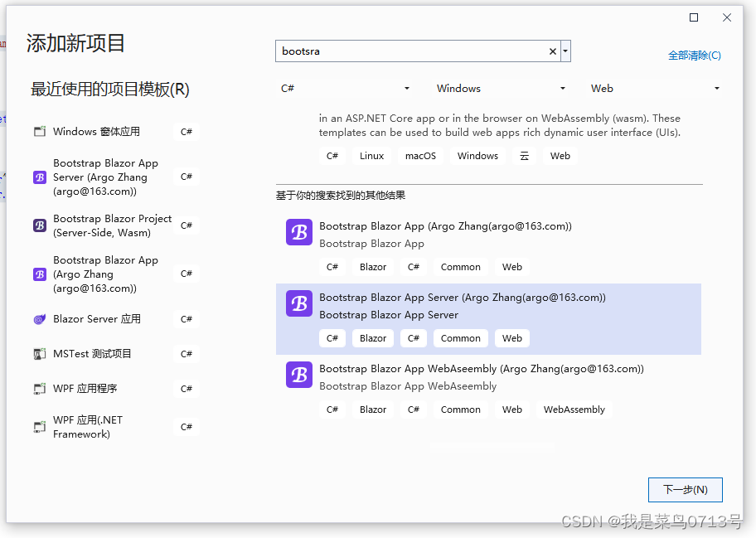The height and width of the screenshot is (538, 756).
Task: Select the WebAssembly tag on the last result
Action: click(x=574, y=409)
